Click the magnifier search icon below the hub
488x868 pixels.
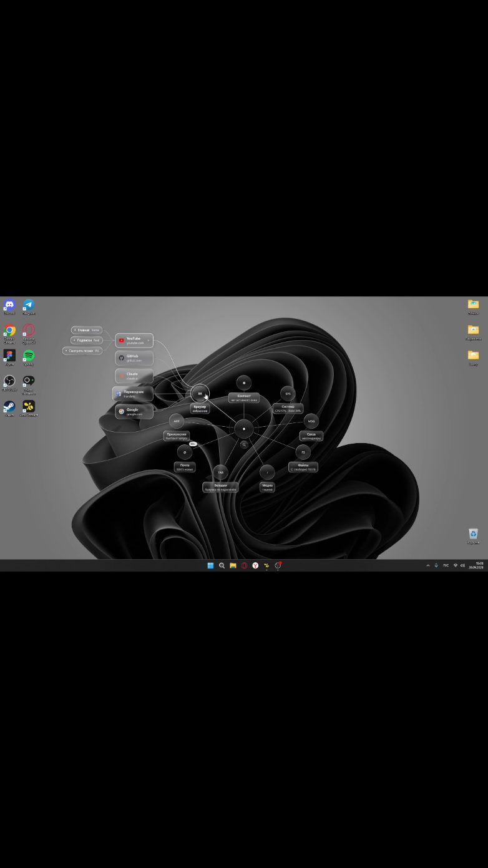click(244, 445)
